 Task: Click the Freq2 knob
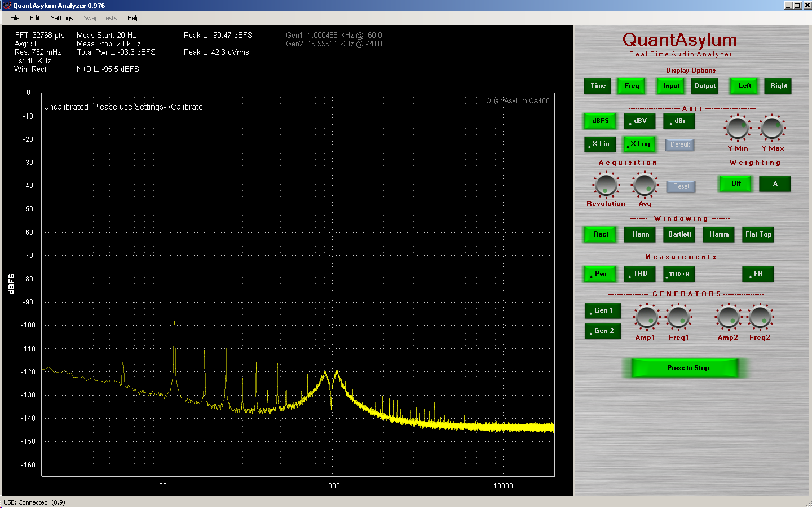pyautogui.click(x=760, y=317)
